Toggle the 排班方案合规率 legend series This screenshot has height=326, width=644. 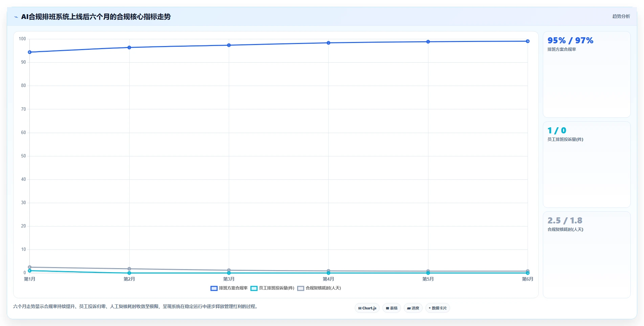tap(229, 288)
